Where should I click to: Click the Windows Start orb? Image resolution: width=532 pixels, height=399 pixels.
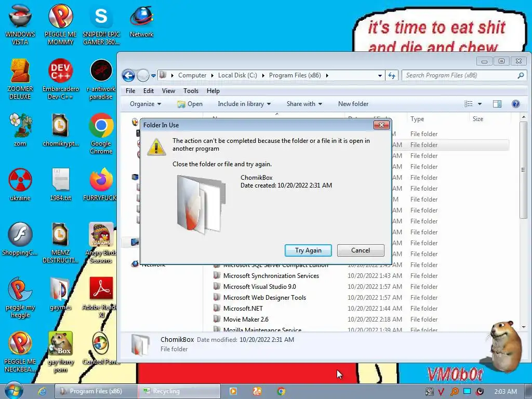coord(14,391)
